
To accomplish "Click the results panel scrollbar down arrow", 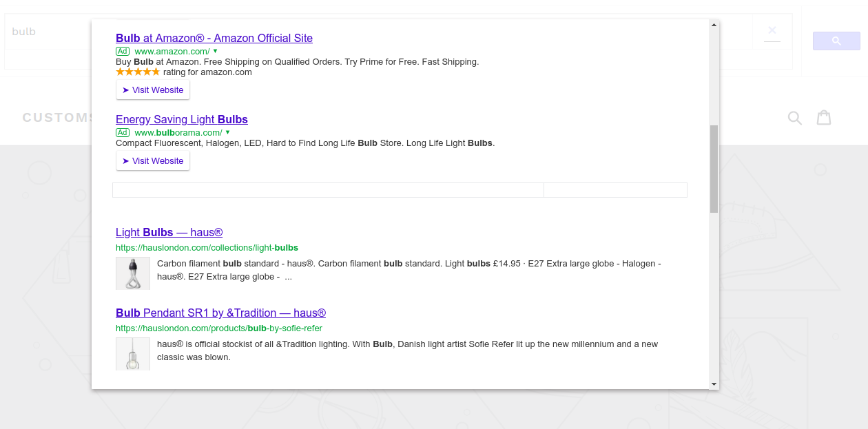I will point(714,384).
